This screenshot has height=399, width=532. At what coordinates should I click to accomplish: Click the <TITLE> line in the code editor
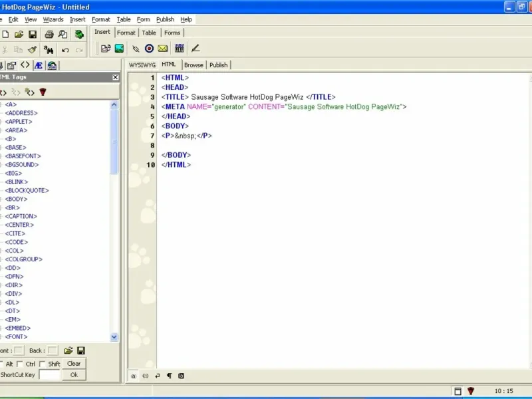pos(248,97)
